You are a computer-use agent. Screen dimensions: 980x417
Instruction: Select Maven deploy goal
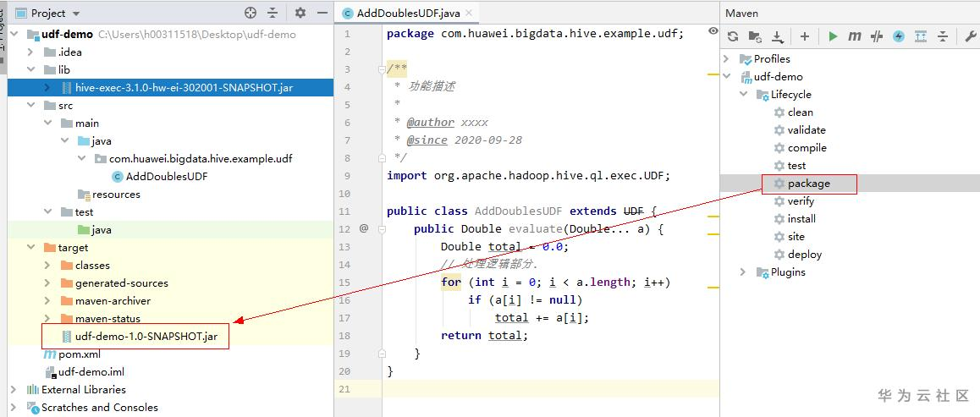tap(798, 255)
